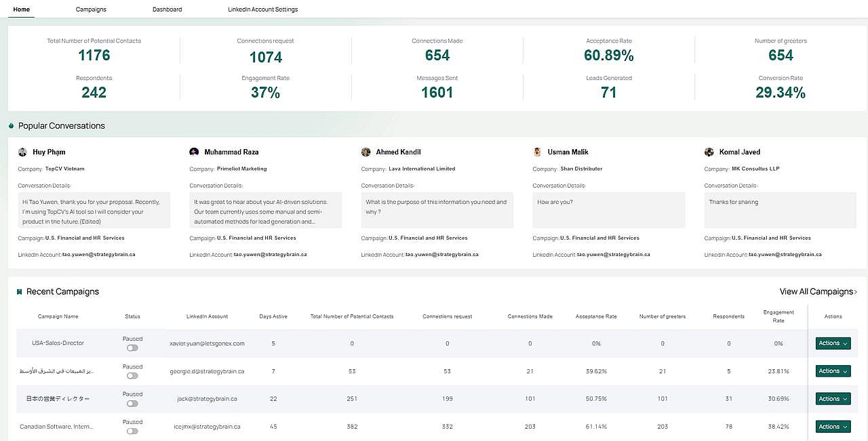Click the flame icon beside Popular Conversations
Viewport: 868px width, 441px height.
click(x=12, y=126)
